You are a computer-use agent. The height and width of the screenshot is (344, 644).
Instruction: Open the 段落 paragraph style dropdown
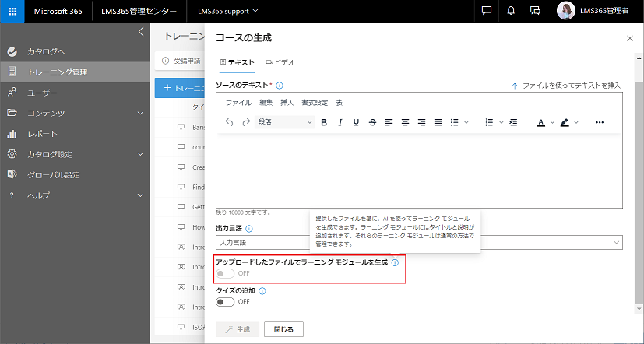(x=285, y=122)
